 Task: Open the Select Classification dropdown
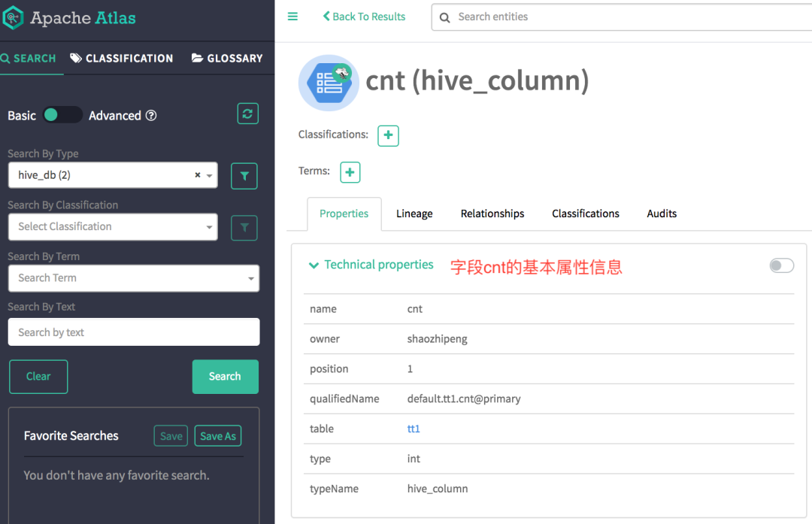[113, 227]
